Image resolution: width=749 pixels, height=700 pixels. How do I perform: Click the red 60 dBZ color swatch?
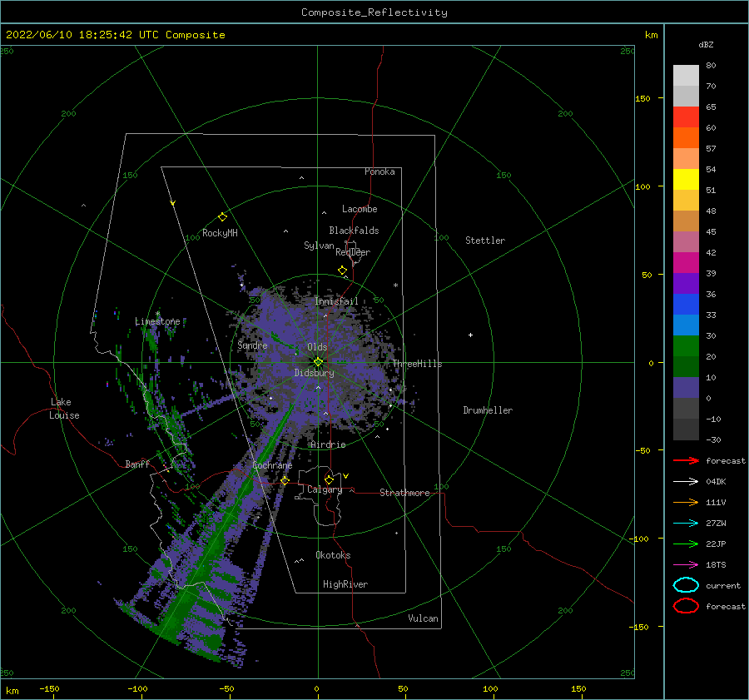pyautogui.click(x=686, y=117)
